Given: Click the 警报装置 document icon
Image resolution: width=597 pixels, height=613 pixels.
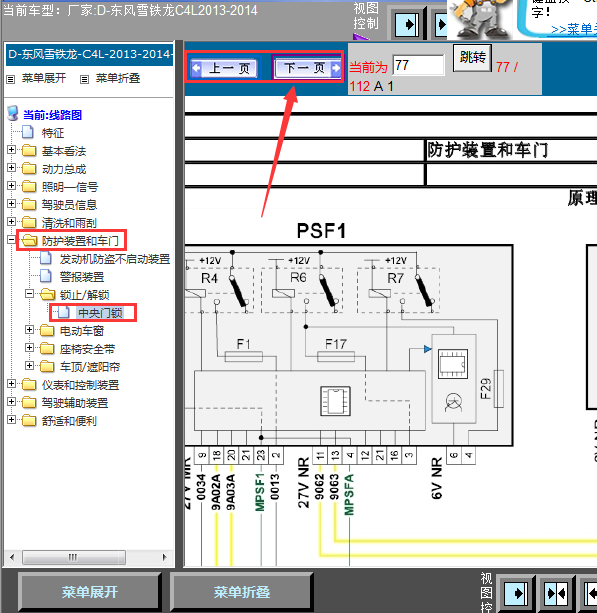Looking at the screenshot, I should [46, 276].
